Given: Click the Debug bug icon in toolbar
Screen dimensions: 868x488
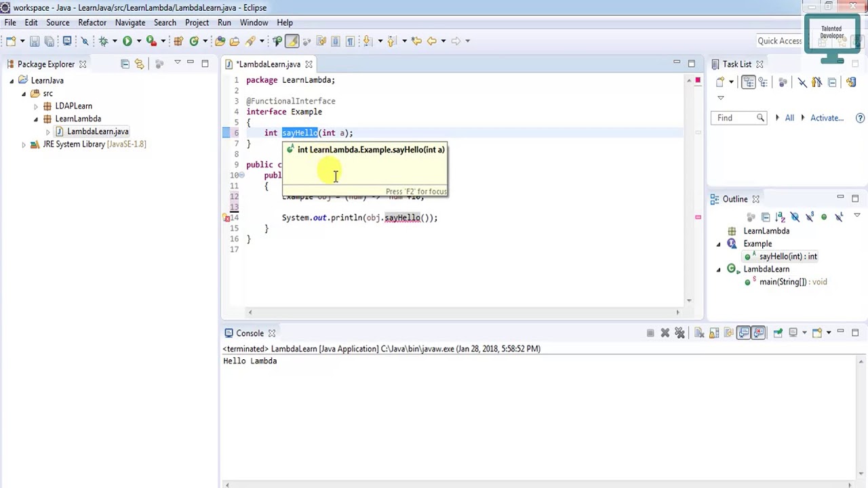Looking at the screenshot, I should pos(103,41).
